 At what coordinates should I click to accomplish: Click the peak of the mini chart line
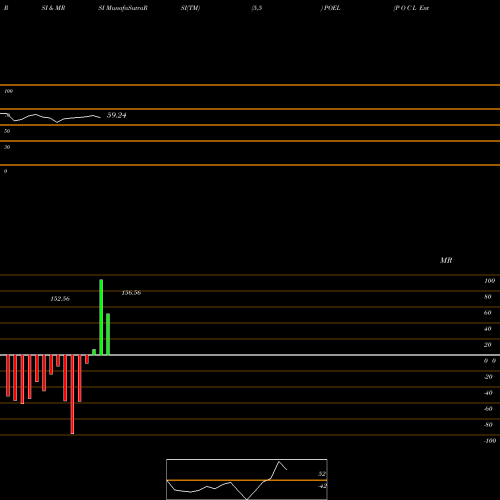279,462
